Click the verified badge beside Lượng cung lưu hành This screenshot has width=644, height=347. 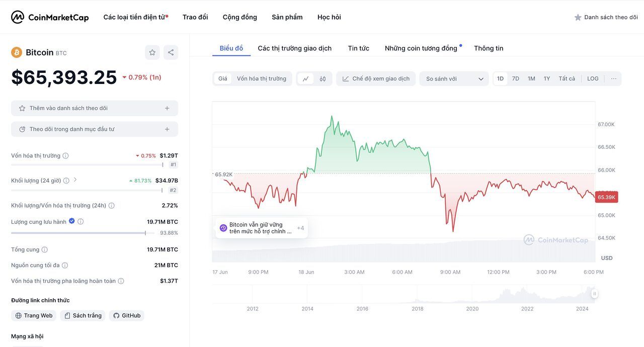coord(71,221)
